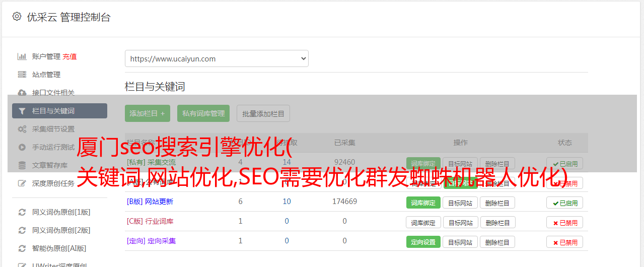Click the gear icon beside 优采云 管理控制台

point(17,17)
